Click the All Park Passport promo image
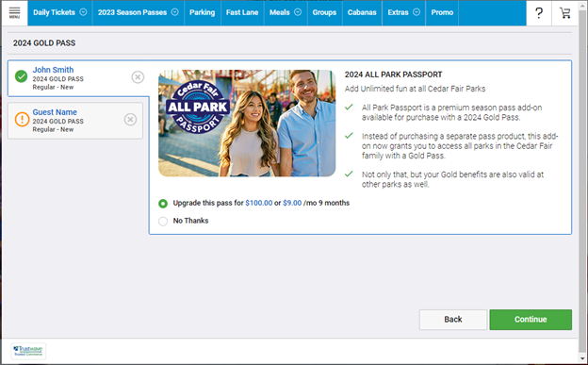This screenshot has height=365, width=588. 247,124
